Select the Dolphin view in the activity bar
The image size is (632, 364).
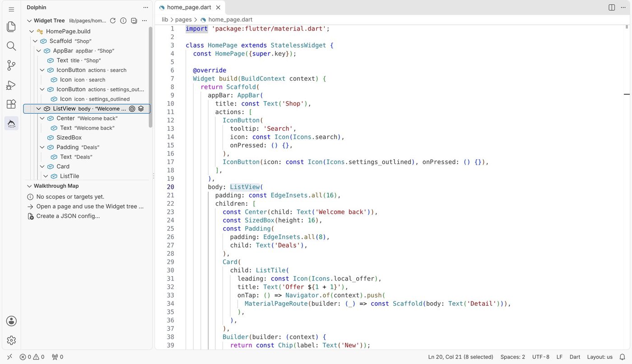11,124
